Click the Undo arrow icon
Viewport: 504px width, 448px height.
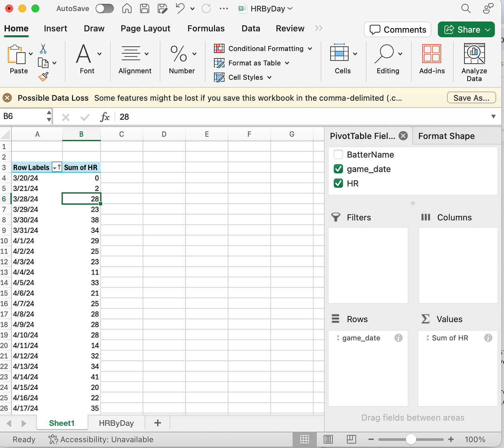180,8
